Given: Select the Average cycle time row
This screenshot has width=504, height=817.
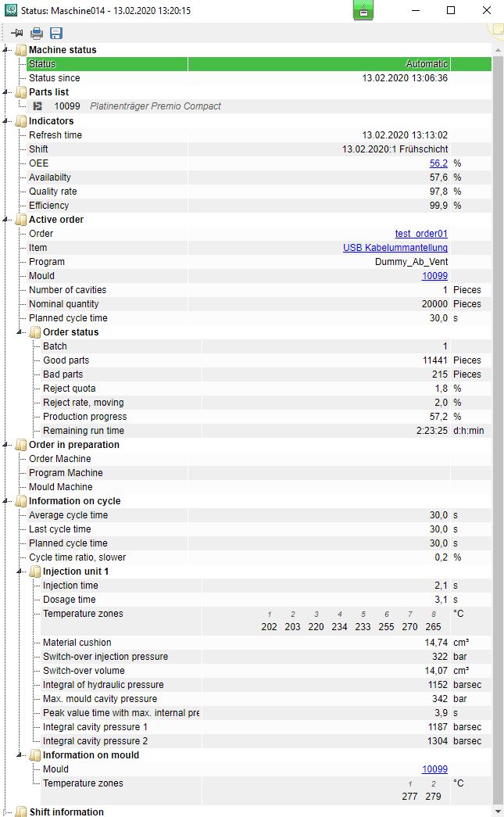Looking at the screenshot, I should [259, 515].
